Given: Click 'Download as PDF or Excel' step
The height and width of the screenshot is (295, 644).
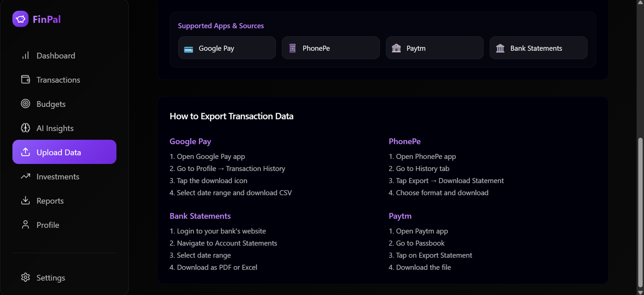Looking at the screenshot, I should point(213,267).
